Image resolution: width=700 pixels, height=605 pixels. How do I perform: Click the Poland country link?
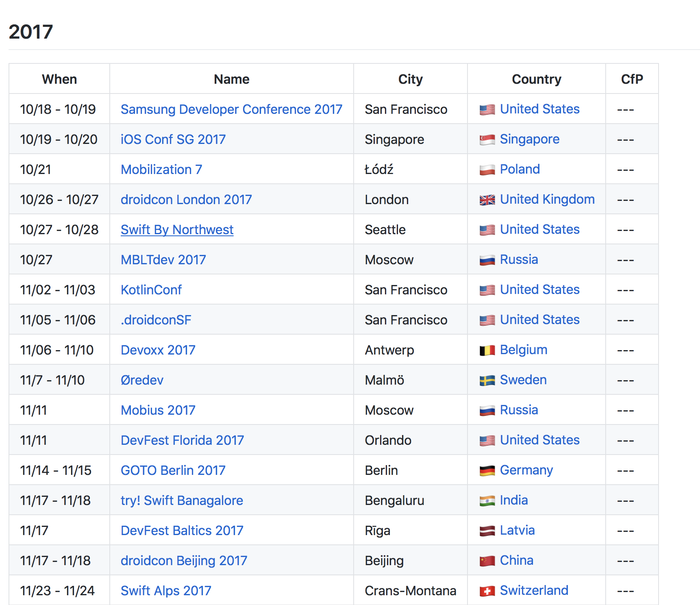pyautogui.click(x=520, y=169)
